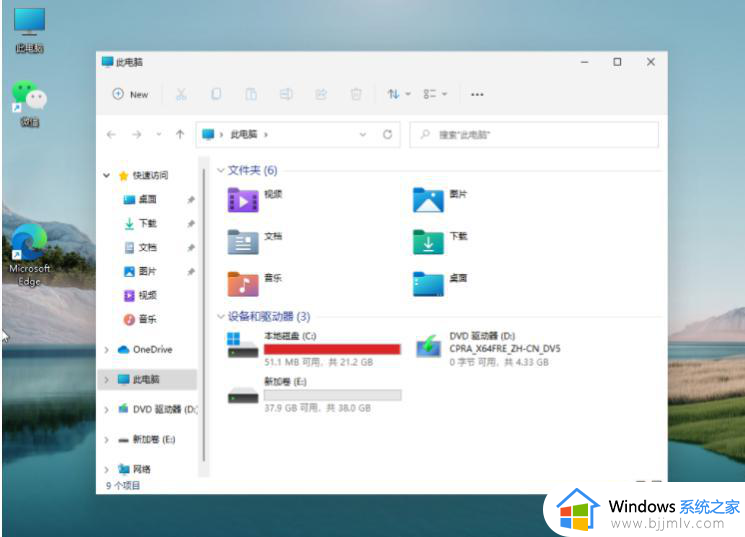This screenshot has width=745, height=537.
Task: Open the recent locations chevron
Action: tap(159, 134)
